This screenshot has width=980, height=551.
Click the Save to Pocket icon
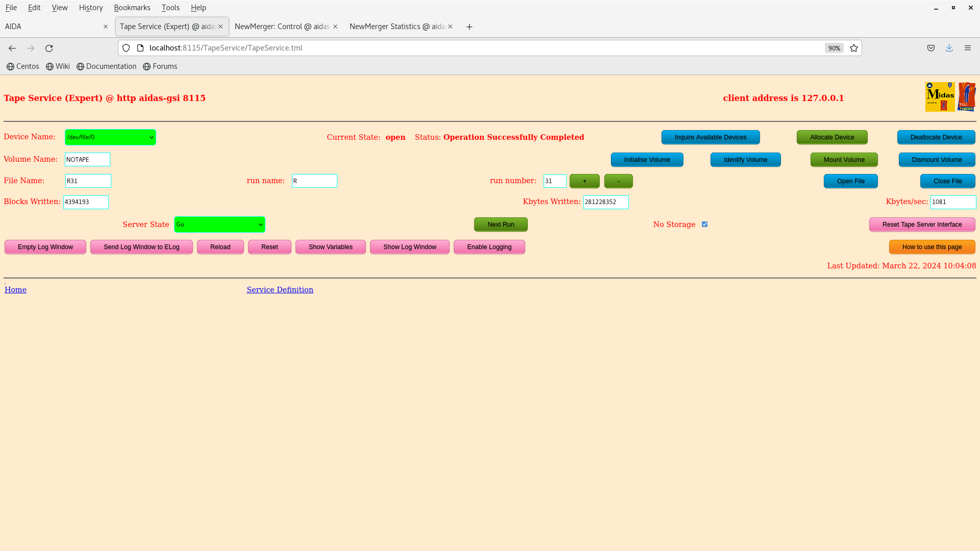(931, 48)
